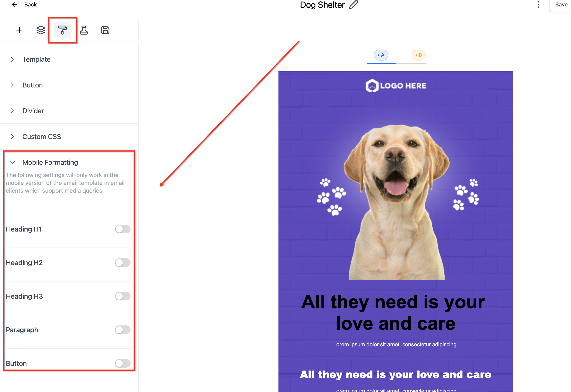This screenshot has width=571, height=392.
Task: Open the three-dot more options menu
Action: pyautogui.click(x=538, y=5)
